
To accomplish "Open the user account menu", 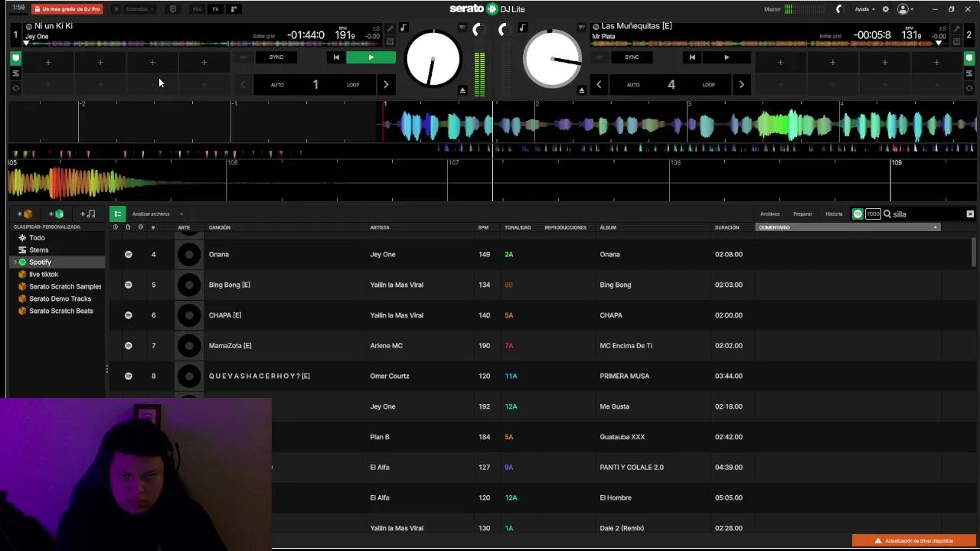I will [x=906, y=9].
